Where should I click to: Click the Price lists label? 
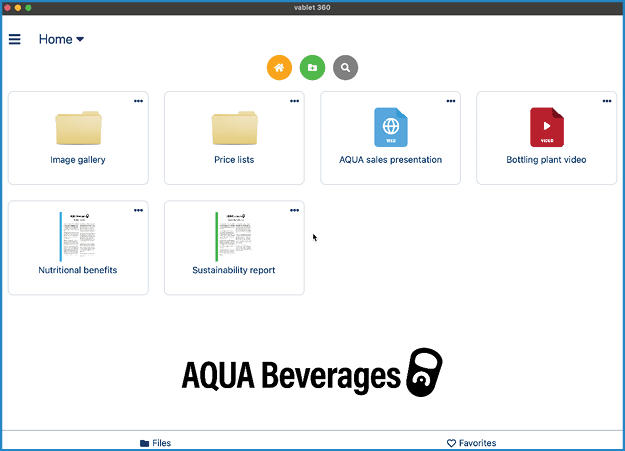pos(234,160)
